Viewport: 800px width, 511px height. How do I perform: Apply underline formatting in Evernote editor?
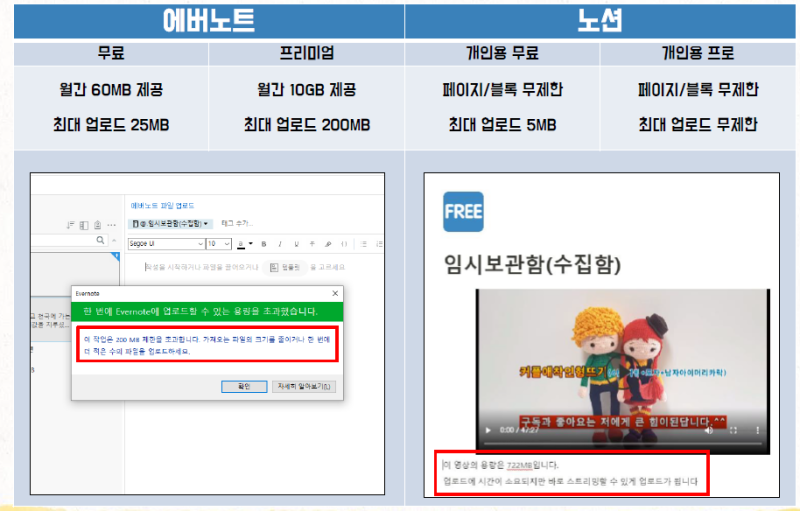coord(296,244)
